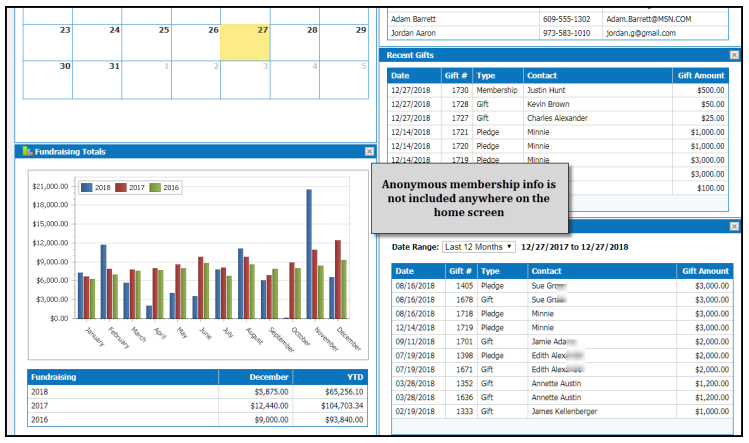The height and width of the screenshot is (443, 749).
Task: Sort Recent Gifts by Gift # column
Action: [x=457, y=76]
